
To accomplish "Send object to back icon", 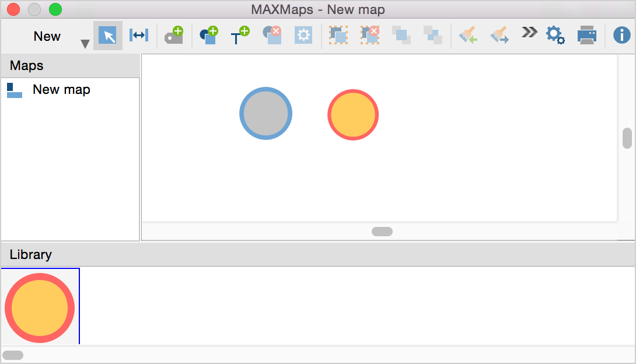I will [x=433, y=35].
